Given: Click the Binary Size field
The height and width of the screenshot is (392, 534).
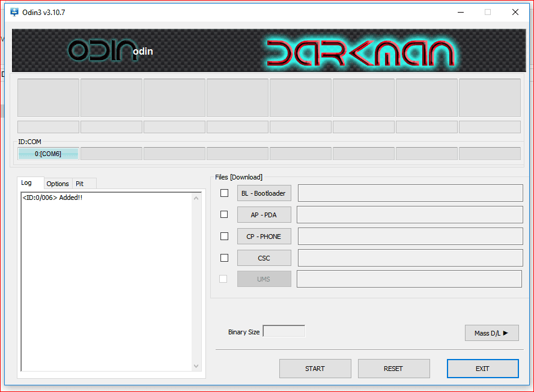Looking at the screenshot, I should 284,331.
